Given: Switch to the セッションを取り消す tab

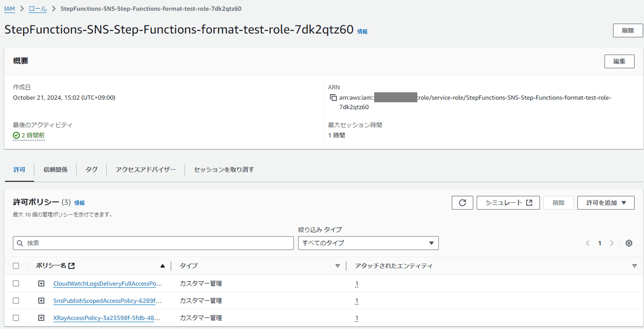Looking at the screenshot, I should coord(224,169).
